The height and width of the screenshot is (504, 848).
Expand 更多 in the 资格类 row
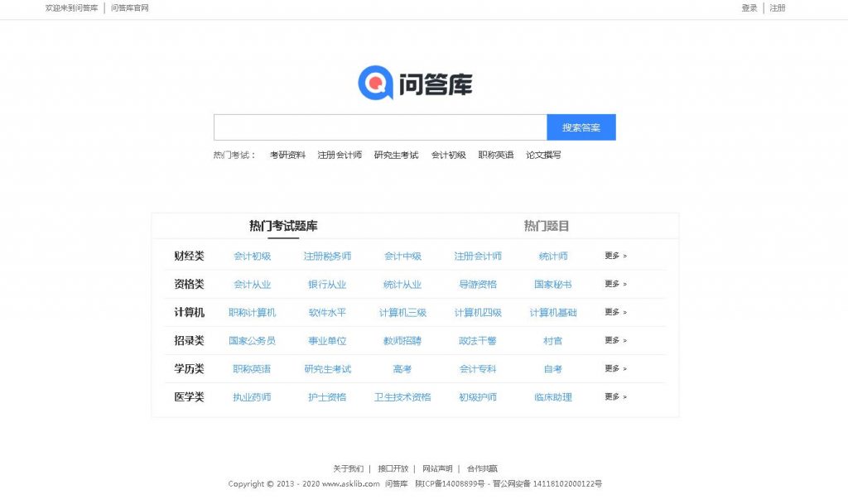coord(615,284)
